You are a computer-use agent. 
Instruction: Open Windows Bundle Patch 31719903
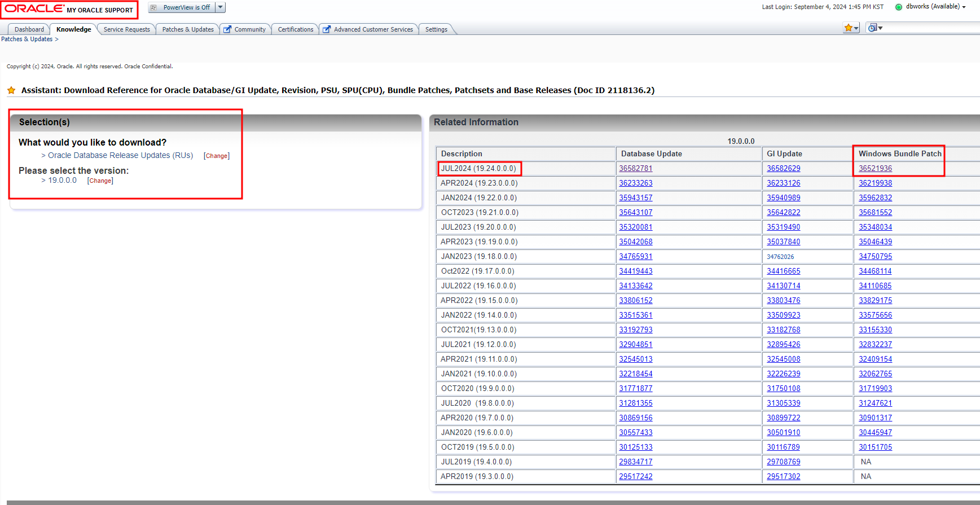(875, 389)
